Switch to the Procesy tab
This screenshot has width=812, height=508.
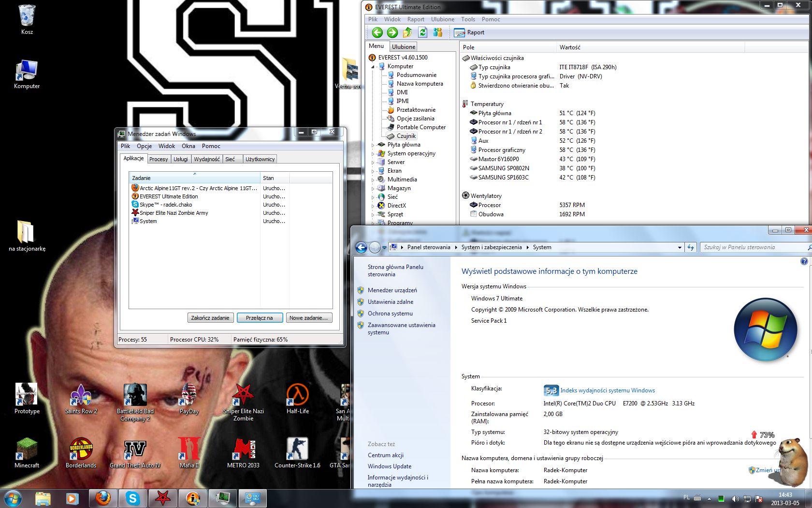coord(159,159)
